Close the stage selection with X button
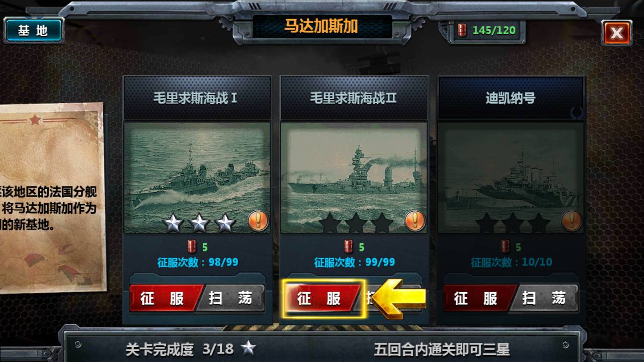644x362 pixels. (x=617, y=33)
